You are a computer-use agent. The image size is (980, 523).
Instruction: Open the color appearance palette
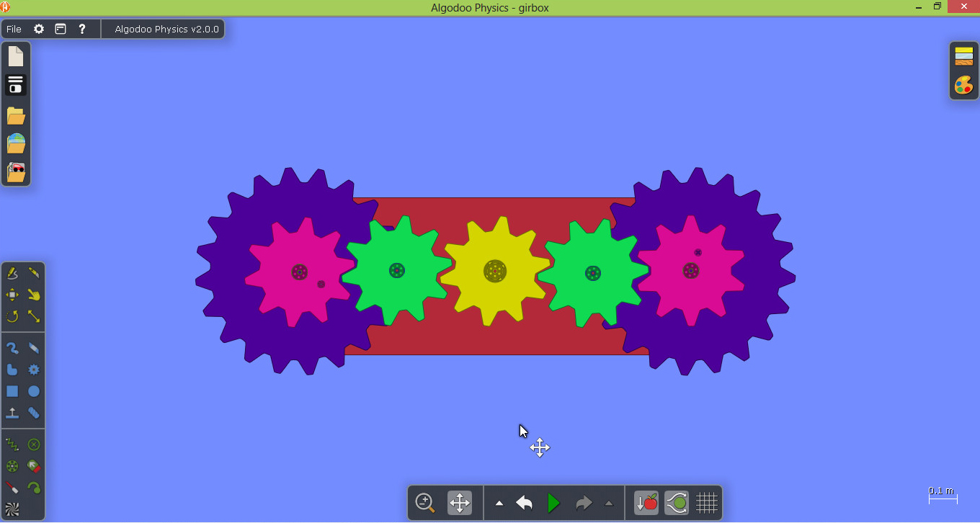(x=963, y=85)
